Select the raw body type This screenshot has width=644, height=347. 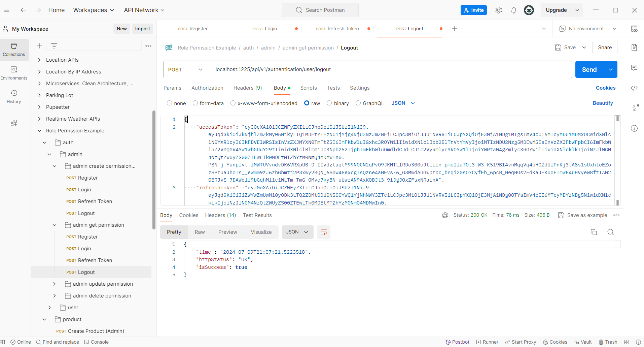[307, 103]
